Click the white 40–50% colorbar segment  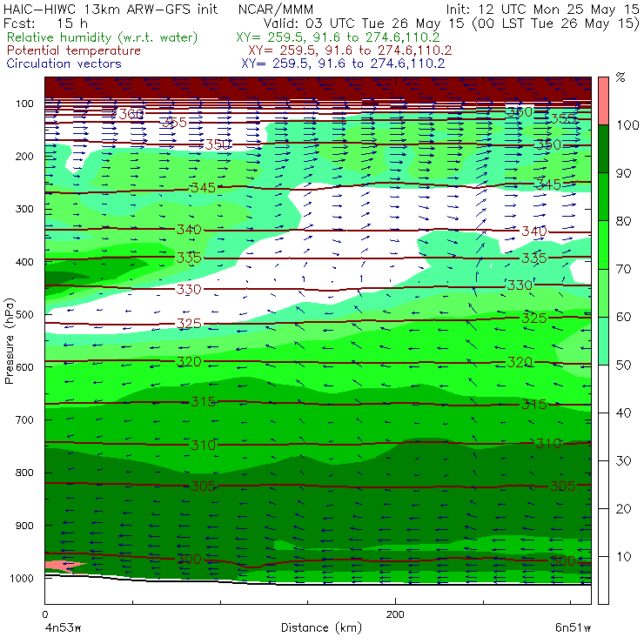pyautogui.click(x=603, y=388)
